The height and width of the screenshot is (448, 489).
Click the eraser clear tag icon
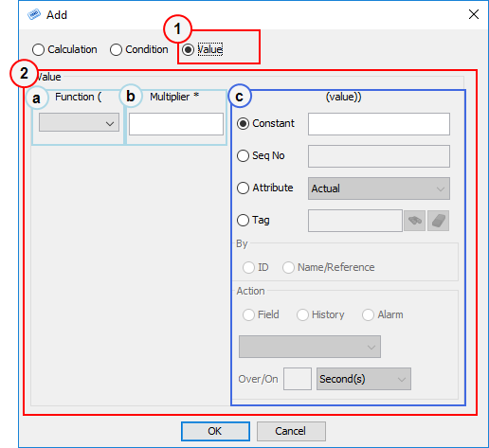pos(438,221)
